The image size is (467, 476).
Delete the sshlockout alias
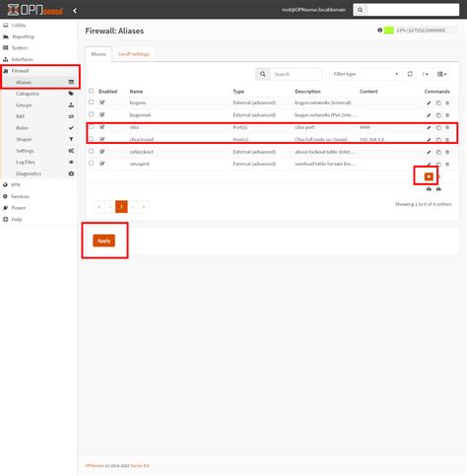coord(447,152)
